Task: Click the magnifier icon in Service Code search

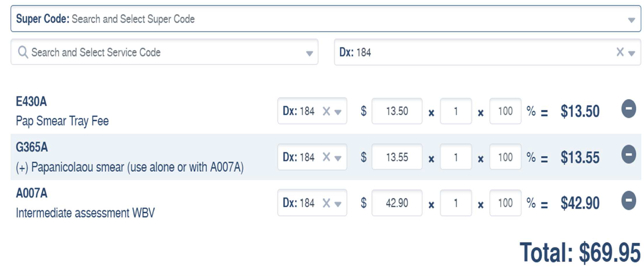Action: point(23,53)
